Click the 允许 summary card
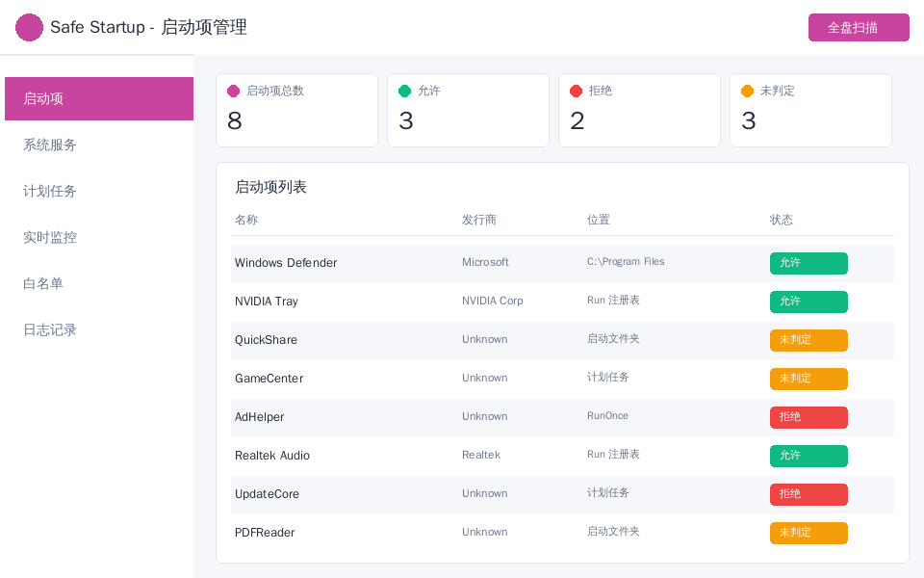This screenshot has height=578, width=924. click(x=469, y=110)
